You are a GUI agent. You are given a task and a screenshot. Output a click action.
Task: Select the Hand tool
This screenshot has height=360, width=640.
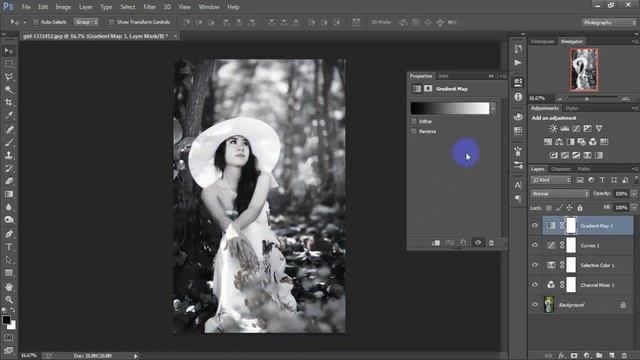point(9,287)
